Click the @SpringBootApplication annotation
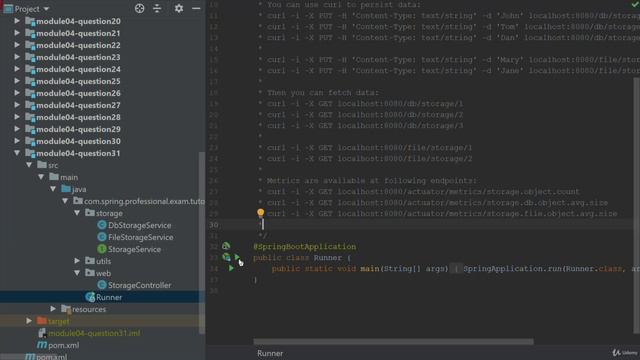Image resolution: width=640 pixels, height=360 pixels. (304, 247)
